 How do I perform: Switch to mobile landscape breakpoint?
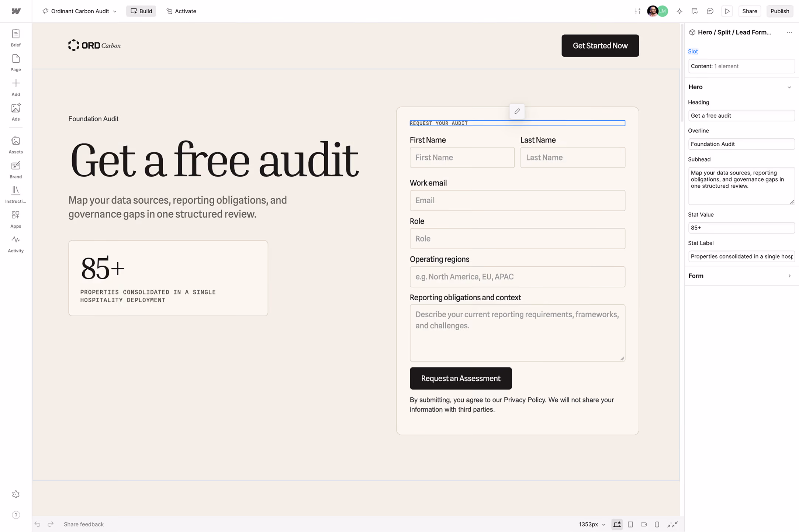(644, 524)
